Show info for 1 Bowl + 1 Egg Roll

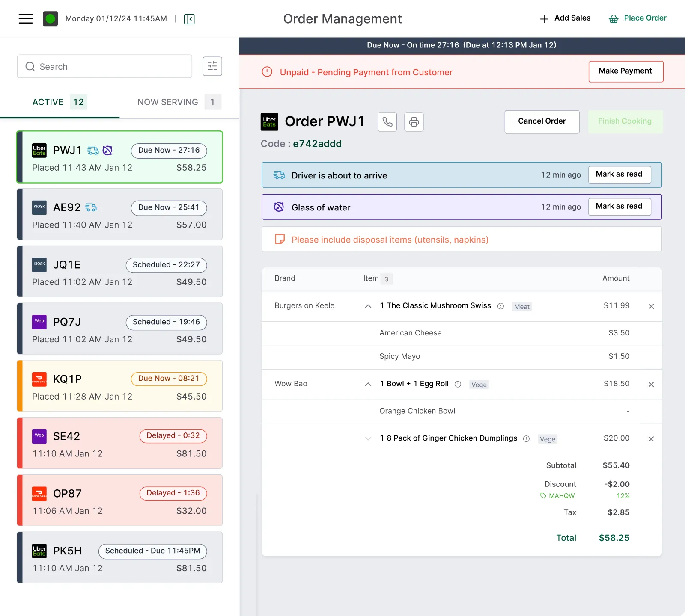tap(458, 384)
